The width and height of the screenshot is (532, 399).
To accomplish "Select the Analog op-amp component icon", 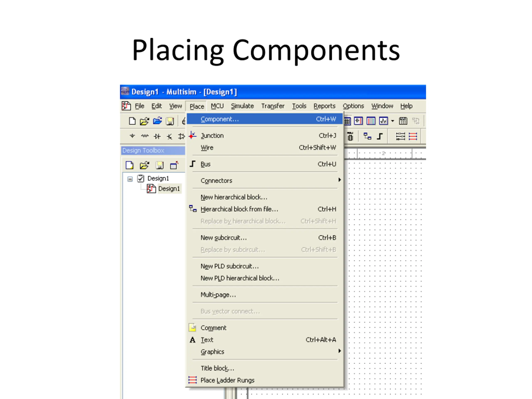I will (181, 136).
